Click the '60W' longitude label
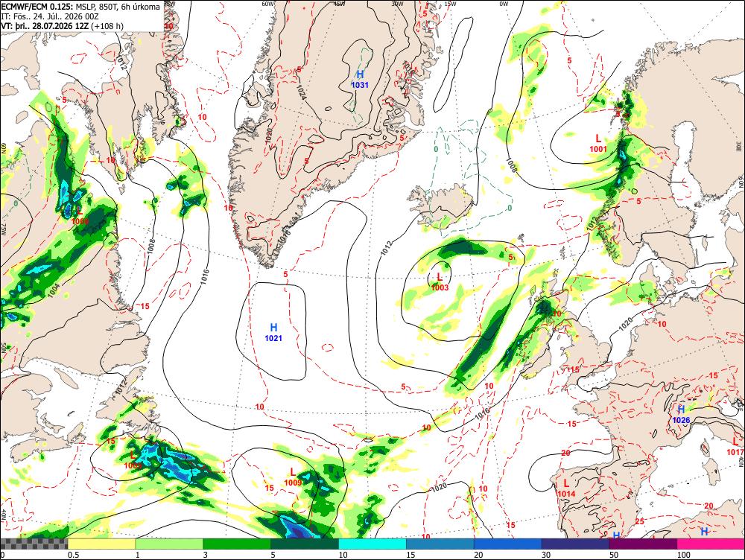 [x=268, y=3]
